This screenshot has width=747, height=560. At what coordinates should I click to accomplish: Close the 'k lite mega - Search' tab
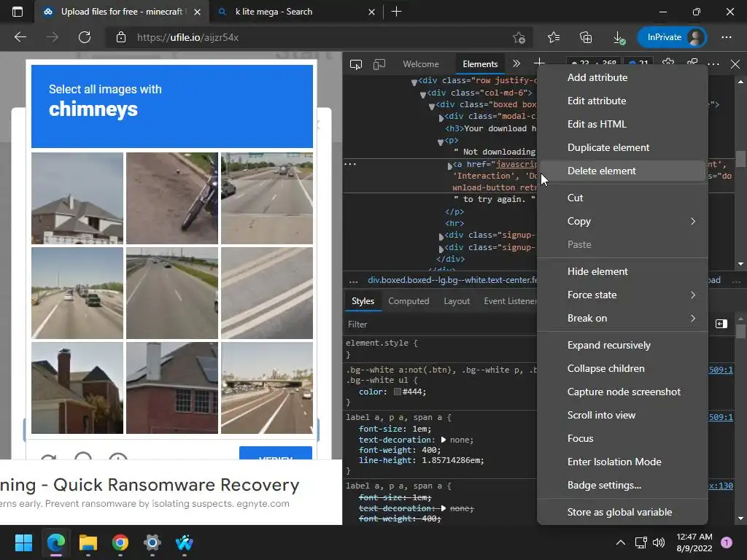[371, 12]
